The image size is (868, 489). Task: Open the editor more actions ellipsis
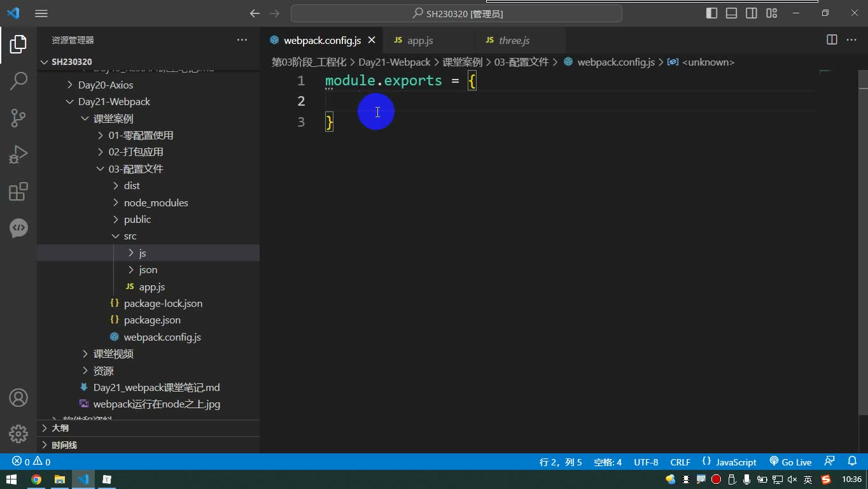pos(851,39)
